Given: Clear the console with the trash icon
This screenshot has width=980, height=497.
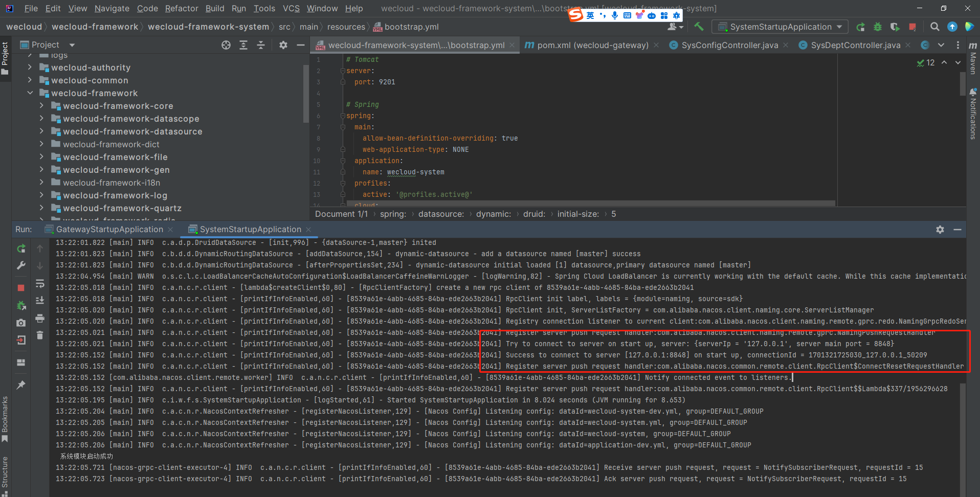Looking at the screenshot, I should [40, 335].
